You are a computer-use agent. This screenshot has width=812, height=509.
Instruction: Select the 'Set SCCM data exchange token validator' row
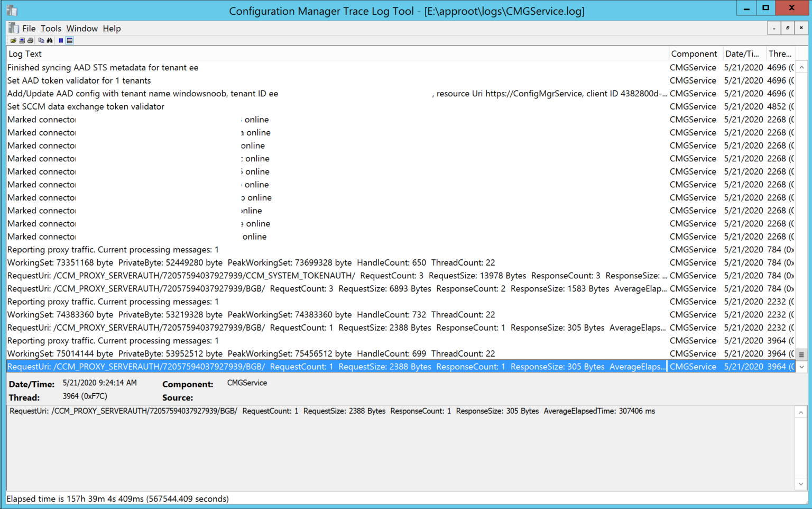(x=86, y=107)
